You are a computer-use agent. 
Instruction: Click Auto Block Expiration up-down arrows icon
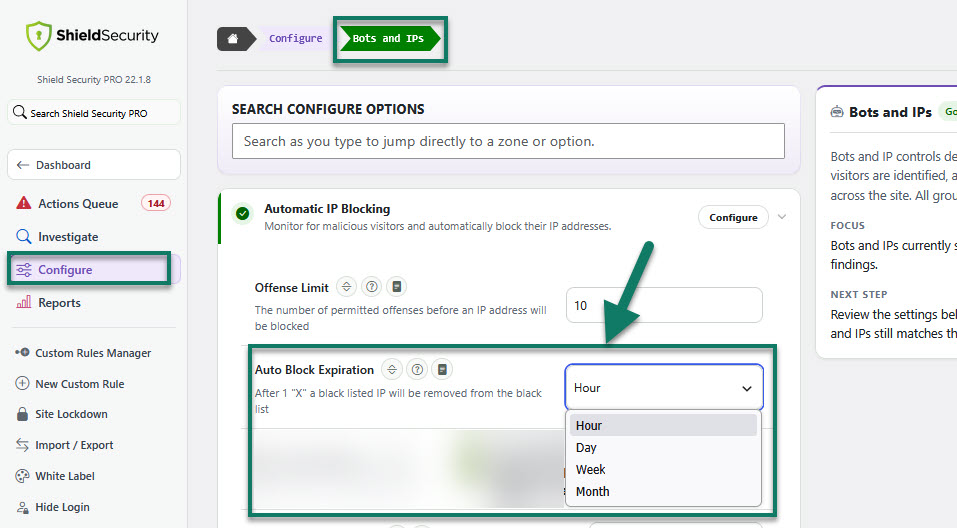(392, 369)
